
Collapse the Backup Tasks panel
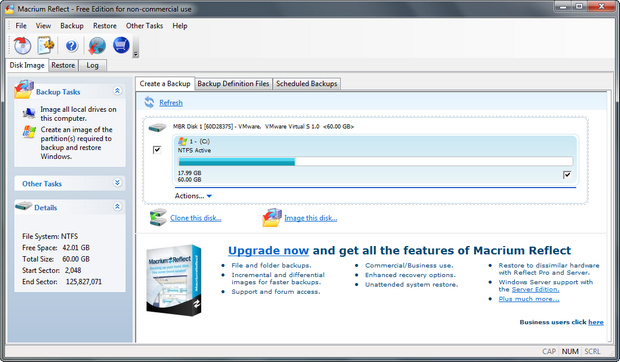pos(117,91)
